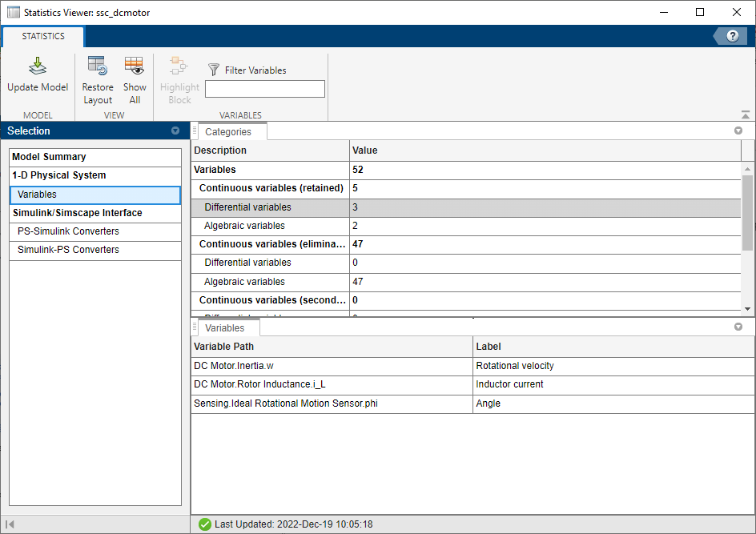Switch to the STATISTICS ribbon tab

(x=43, y=37)
